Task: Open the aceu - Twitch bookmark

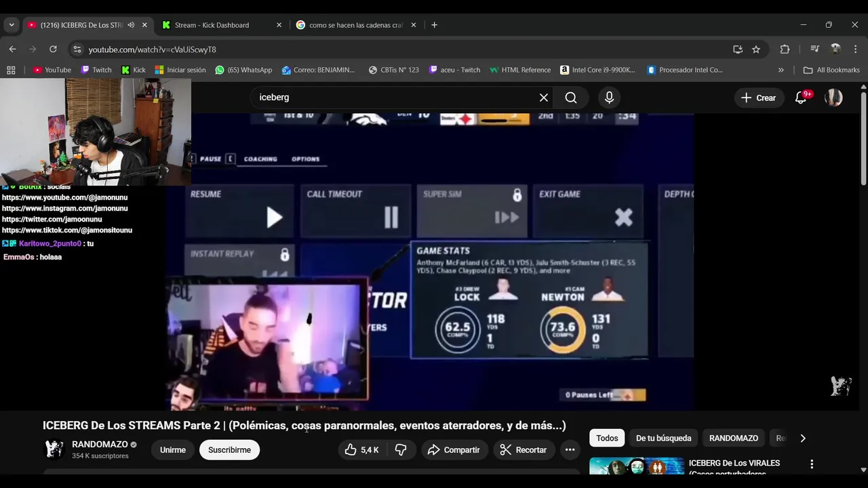Action: (454, 70)
